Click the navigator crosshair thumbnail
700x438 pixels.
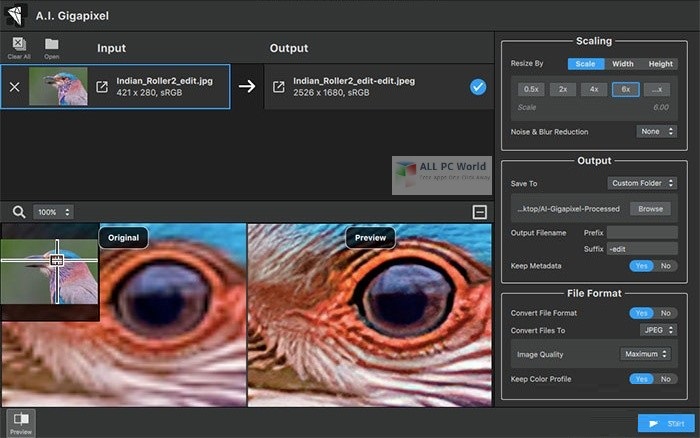pos(50,271)
